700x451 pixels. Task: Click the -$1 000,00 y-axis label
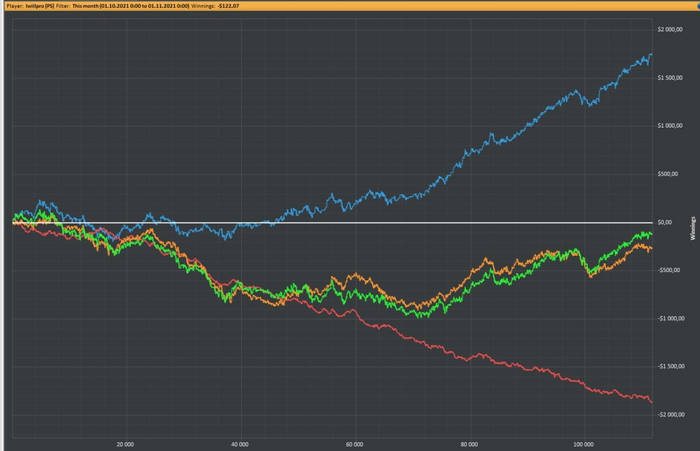click(x=671, y=318)
